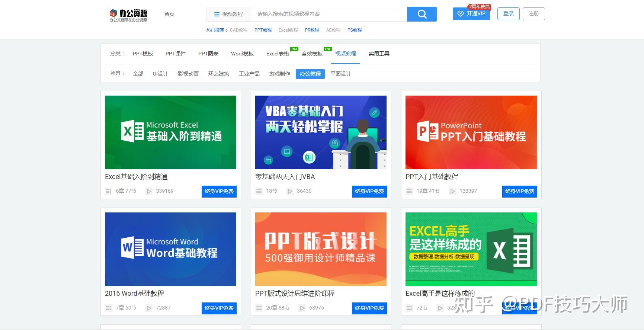Filter scene by 平面设计
The height and width of the screenshot is (330, 644).
pos(341,74)
